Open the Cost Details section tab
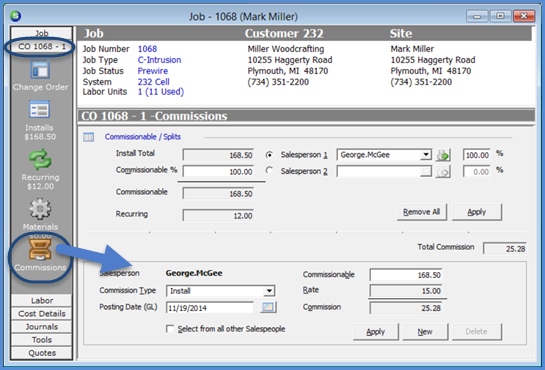This screenshot has height=370, width=545. click(42, 314)
